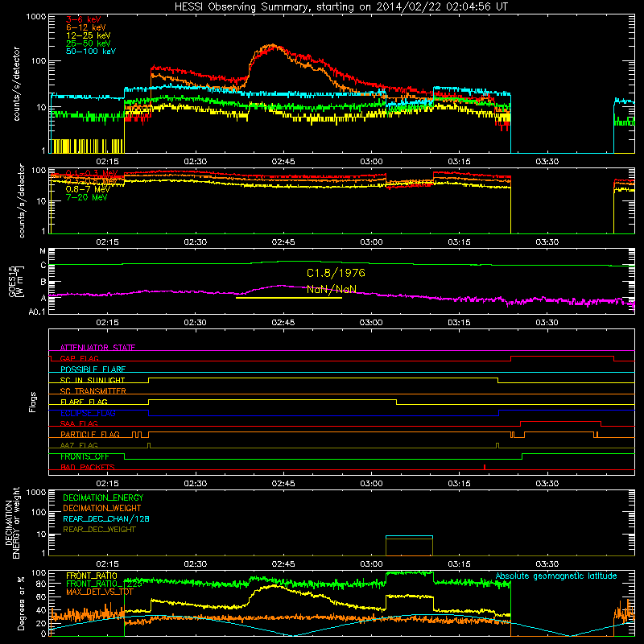Click the A0.1 tick label in GOES panel
Image resolution: width=644 pixels, height=644 pixels.
click(x=37, y=312)
